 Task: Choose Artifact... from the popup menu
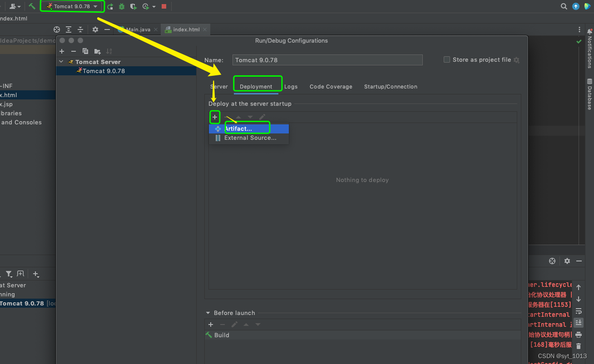[249, 129]
